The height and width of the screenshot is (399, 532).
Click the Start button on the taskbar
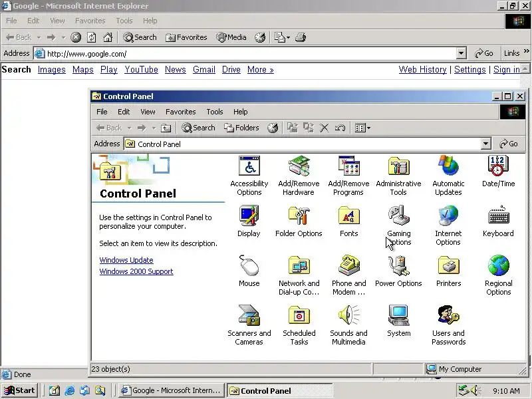point(19,390)
